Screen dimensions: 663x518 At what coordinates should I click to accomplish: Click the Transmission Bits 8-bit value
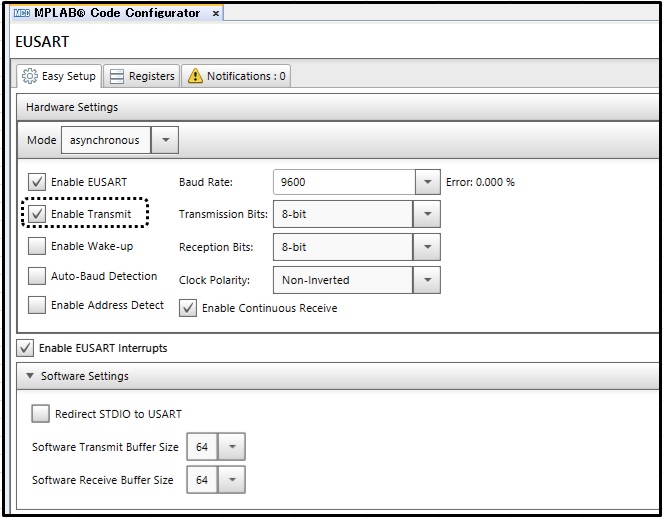click(343, 214)
